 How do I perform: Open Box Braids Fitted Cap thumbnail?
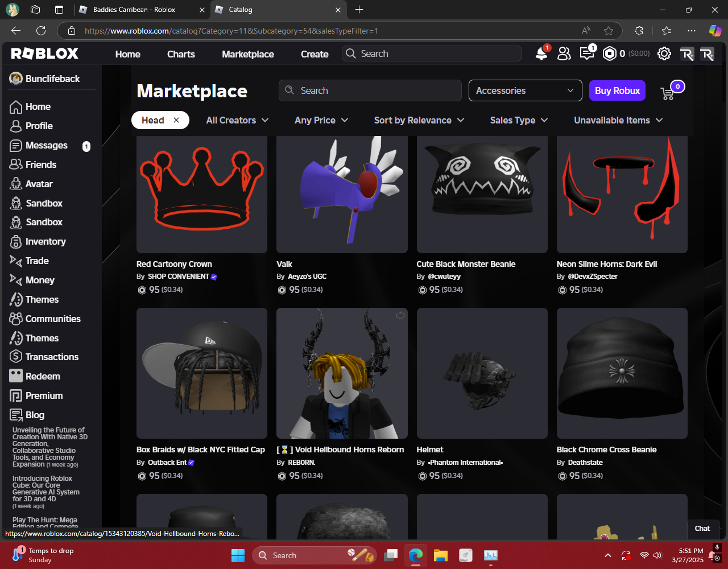click(x=202, y=373)
